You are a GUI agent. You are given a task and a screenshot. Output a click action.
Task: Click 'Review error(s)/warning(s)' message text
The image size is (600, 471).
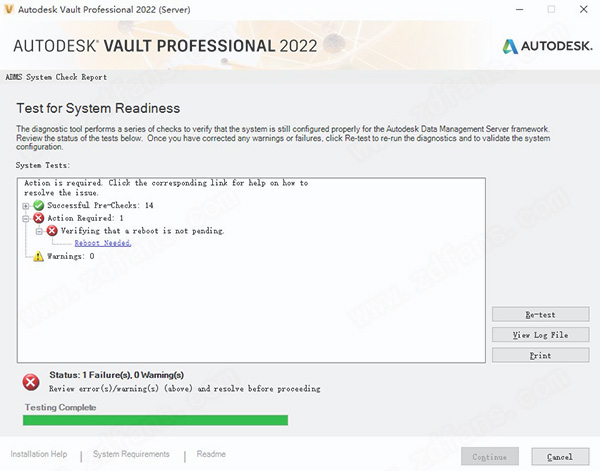[184, 389]
